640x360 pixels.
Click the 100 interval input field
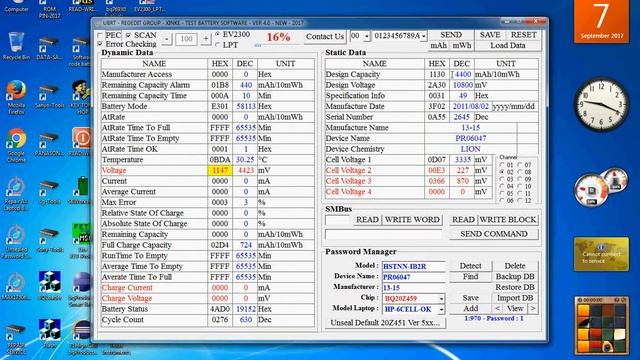coord(187,39)
